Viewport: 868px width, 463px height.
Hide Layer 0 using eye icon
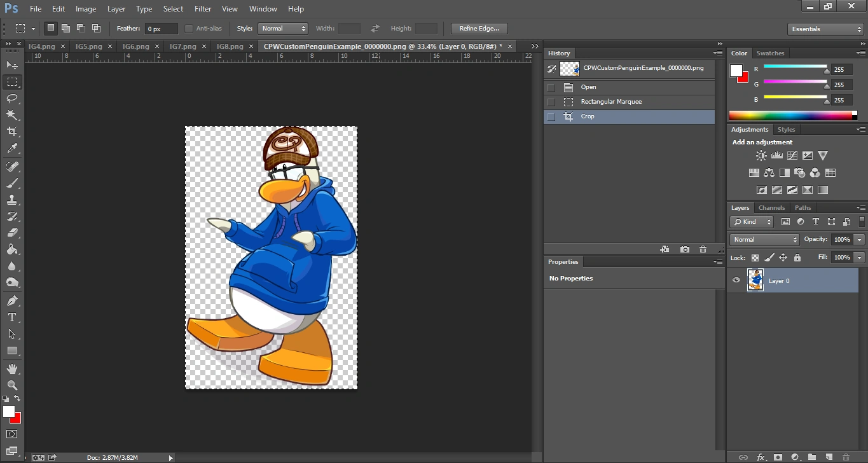736,280
